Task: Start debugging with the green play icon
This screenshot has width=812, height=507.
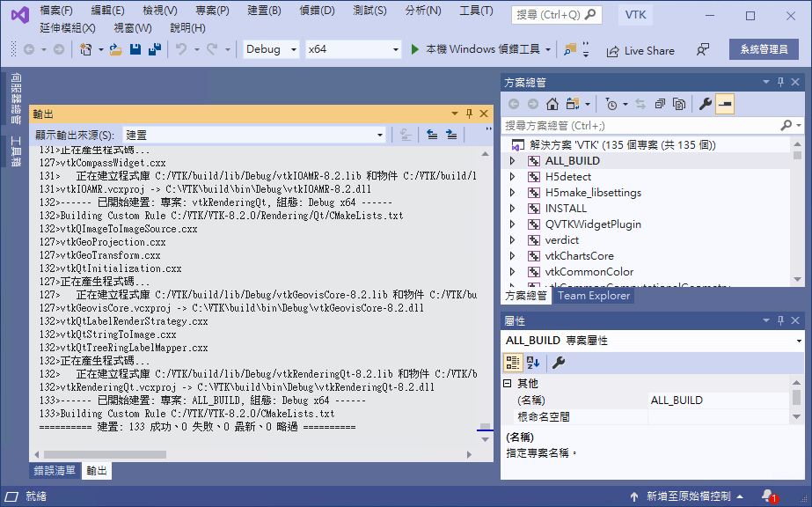Action: point(415,49)
